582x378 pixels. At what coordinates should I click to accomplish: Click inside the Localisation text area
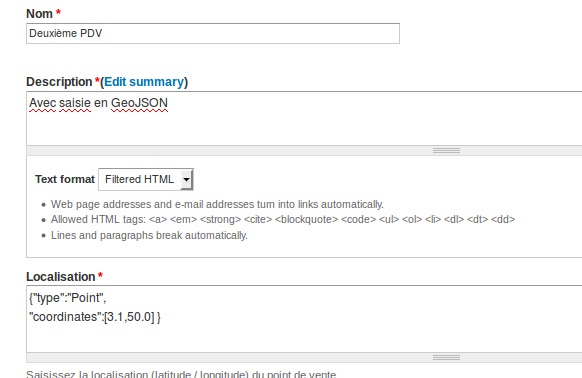coord(304,319)
